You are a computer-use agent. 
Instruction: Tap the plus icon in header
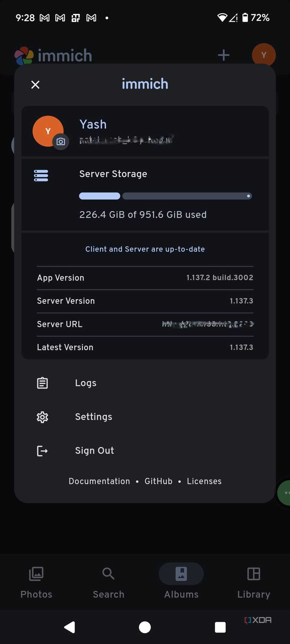(x=224, y=55)
